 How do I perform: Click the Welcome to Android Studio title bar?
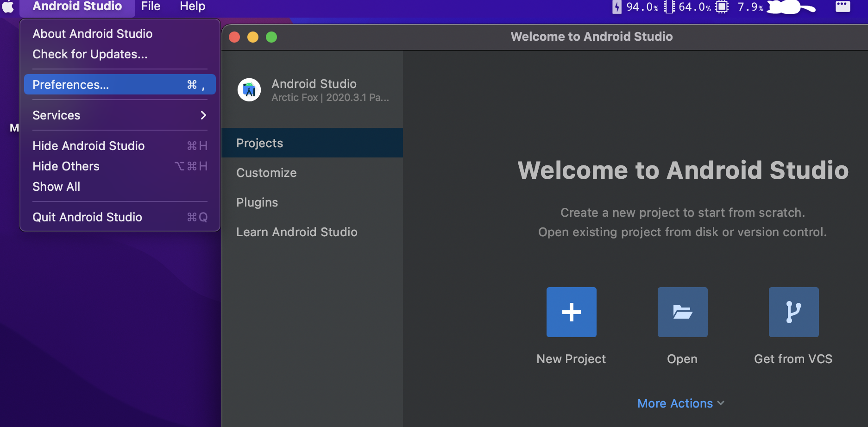click(591, 37)
